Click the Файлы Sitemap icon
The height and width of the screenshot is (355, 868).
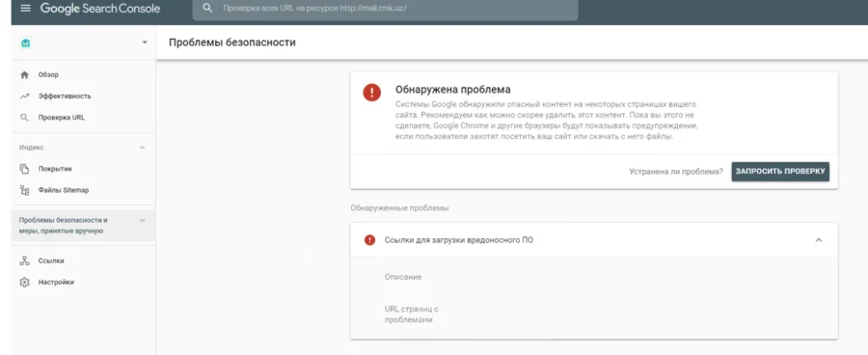point(24,190)
